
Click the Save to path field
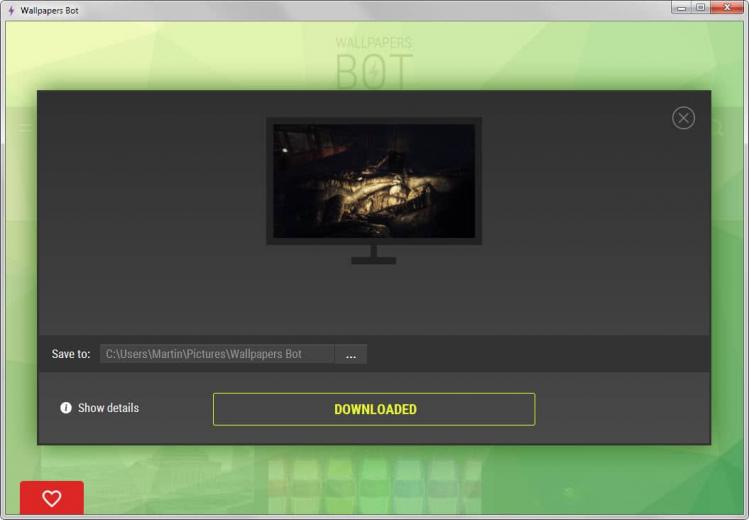tap(217, 354)
